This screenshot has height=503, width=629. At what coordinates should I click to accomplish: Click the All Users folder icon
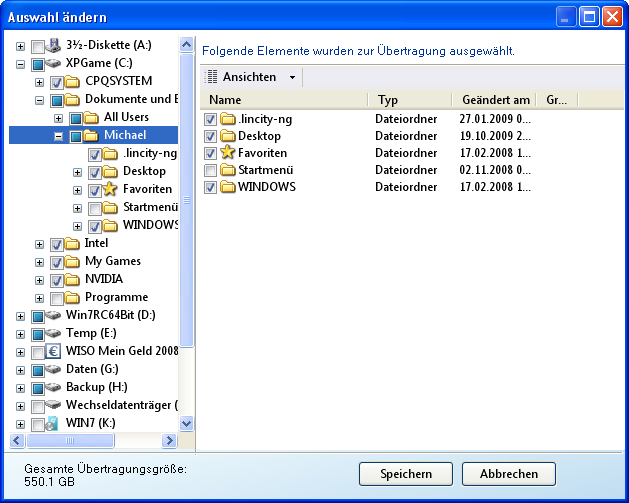coord(91,118)
